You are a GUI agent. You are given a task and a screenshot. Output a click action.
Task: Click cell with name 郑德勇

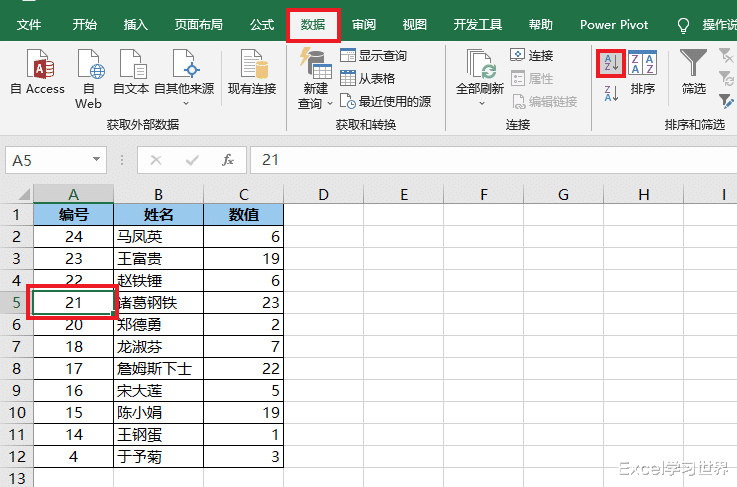pyautogui.click(x=158, y=324)
